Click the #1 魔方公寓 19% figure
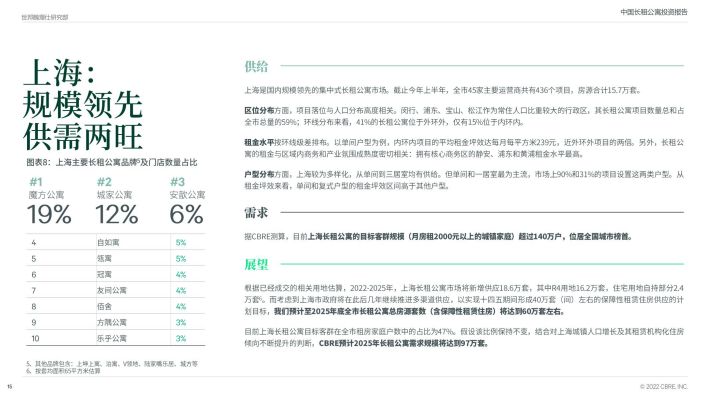710x399 pixels. click(49, 201)
